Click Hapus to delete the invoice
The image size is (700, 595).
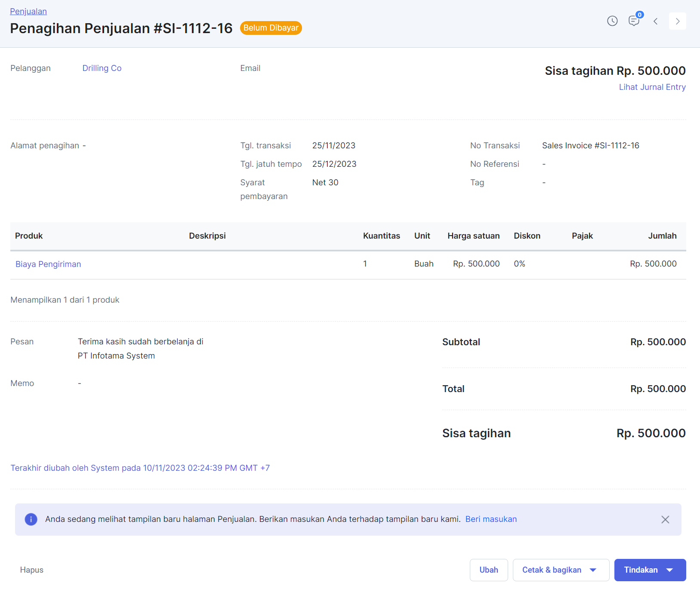pos(32,570)
